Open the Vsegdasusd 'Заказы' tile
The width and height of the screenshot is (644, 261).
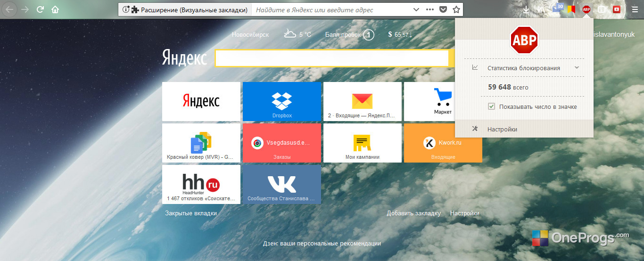pos(282,143)
